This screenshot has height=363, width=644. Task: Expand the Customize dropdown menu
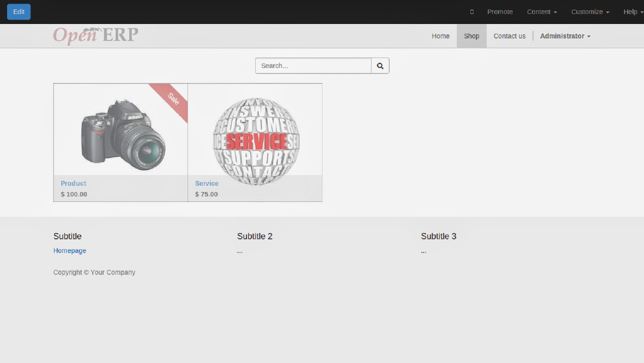(590, 12)
